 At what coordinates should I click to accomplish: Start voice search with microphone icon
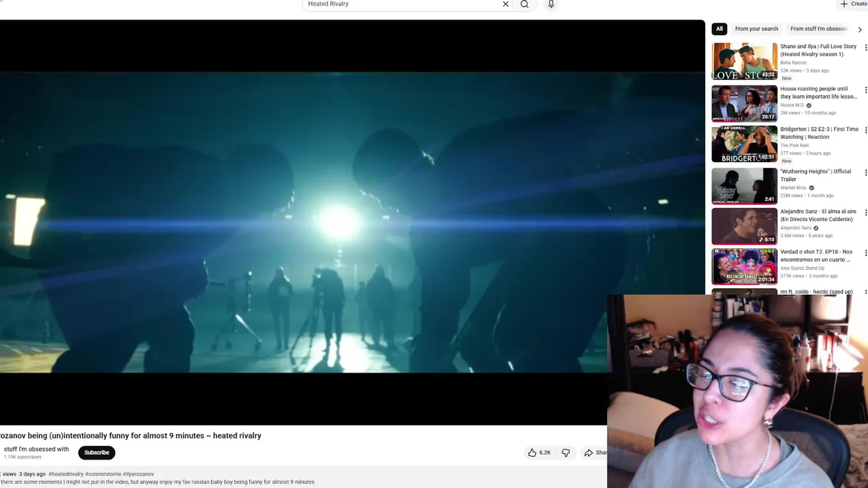pyautogui.click(x=551, y=4)
